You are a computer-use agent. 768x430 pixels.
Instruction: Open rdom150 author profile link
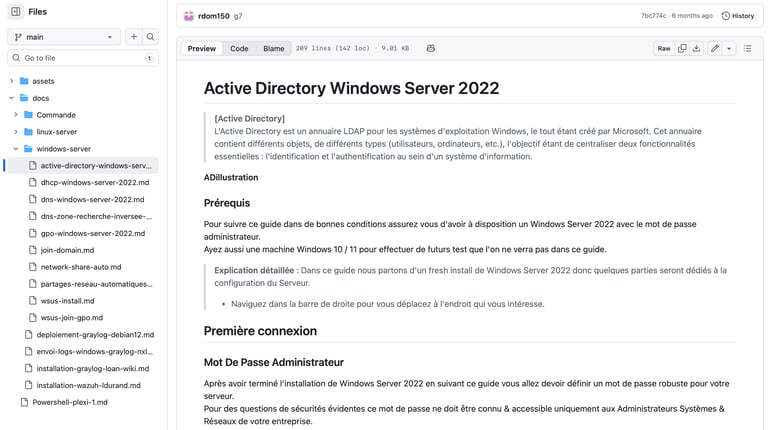click(214, 16)
